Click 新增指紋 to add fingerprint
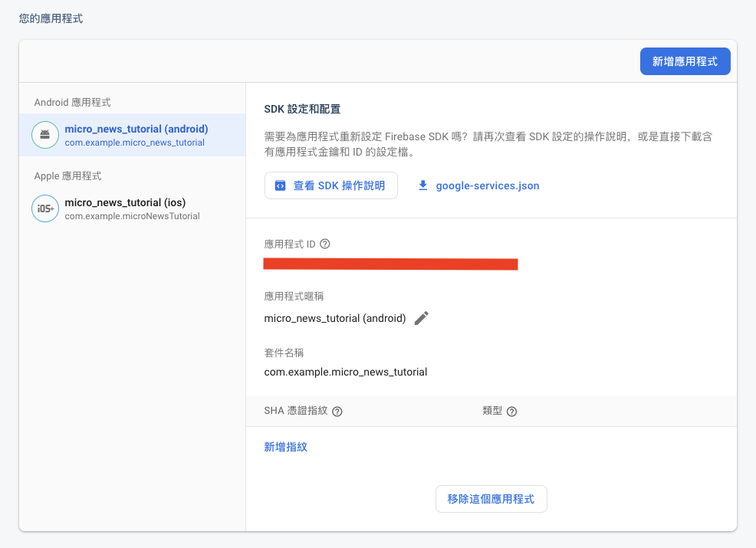Screen dimensions: 756x548 pos(285,447)
